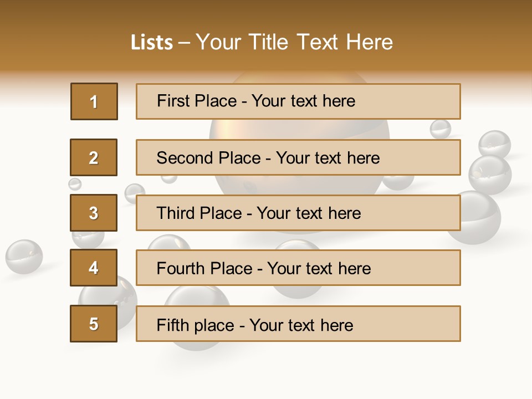The image size is (532, 399).
Task: Click the First Place text bar
Action: coord(298,101)
